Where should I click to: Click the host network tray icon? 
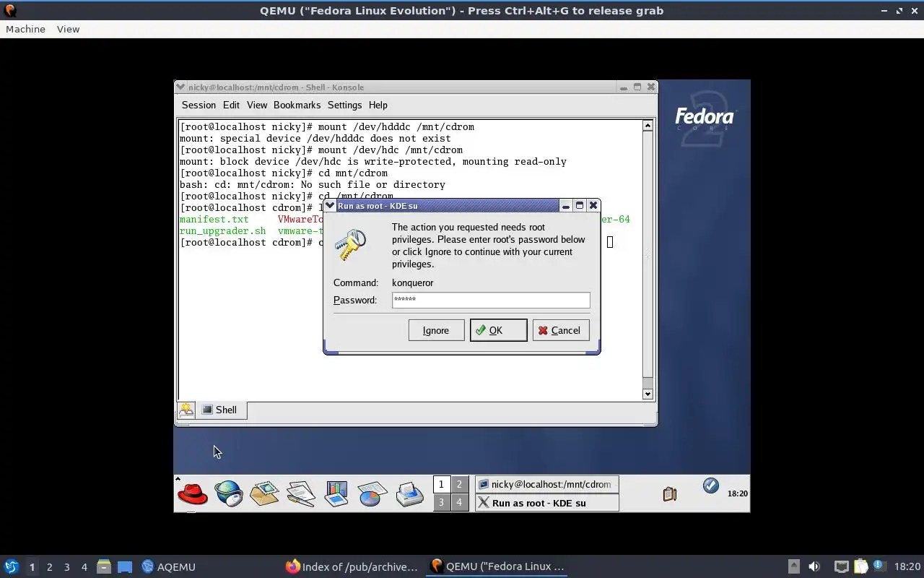841,566
